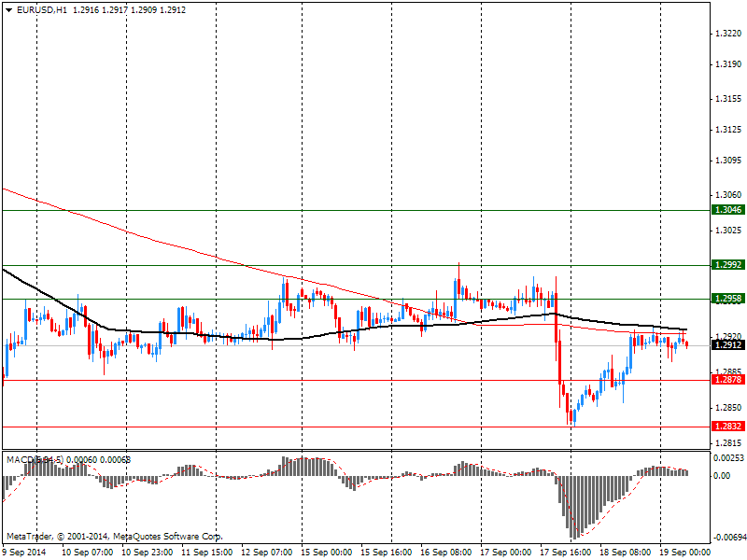Click the 9 Sep 2014 date label
The height and width of the screenshot is (560, 747).
coord(25,553)
